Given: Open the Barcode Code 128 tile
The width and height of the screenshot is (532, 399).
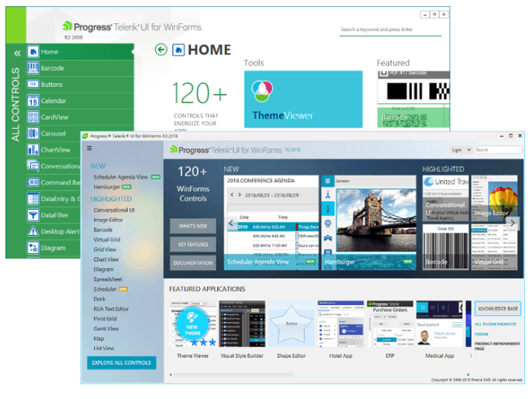Looking at the screenshot, I should click(x=445, y=247).
